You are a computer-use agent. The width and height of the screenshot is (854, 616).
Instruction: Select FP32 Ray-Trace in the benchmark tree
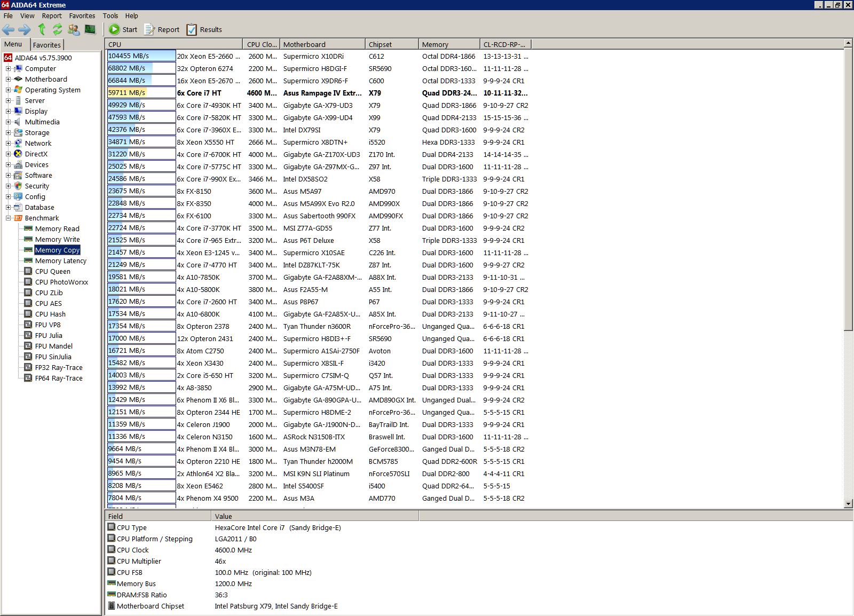[59, 367]
